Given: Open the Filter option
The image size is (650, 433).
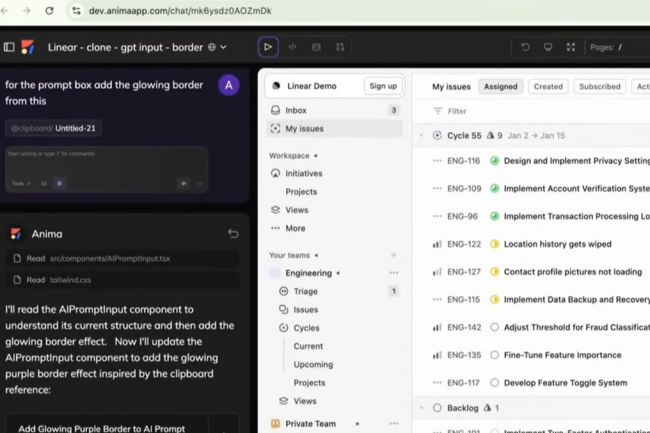Looking at the screenshot, I should [450, 111].
